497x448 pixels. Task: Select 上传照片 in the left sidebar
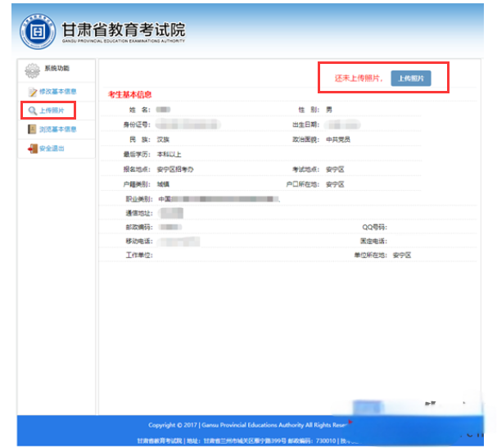point(52,110)
